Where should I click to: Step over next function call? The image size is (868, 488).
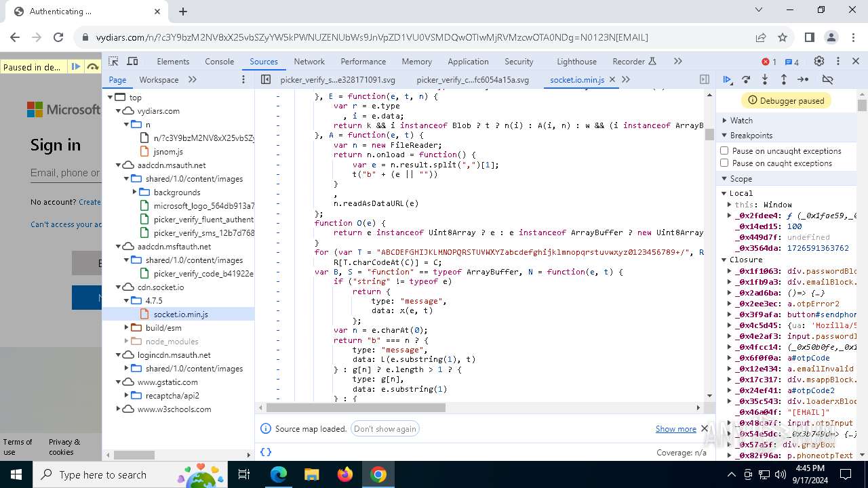click(x=746, y=79)
